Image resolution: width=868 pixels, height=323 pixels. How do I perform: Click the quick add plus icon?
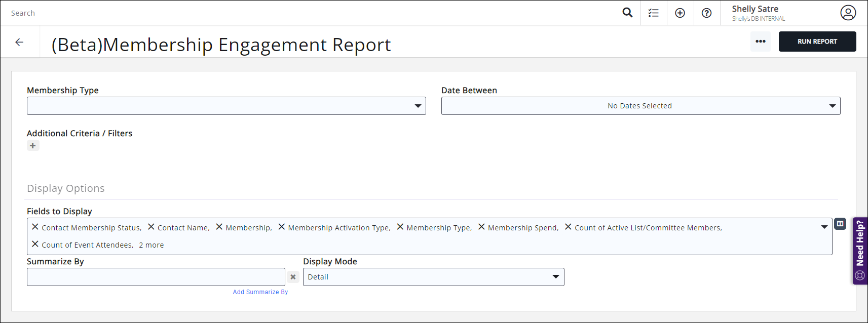point(680,13)
